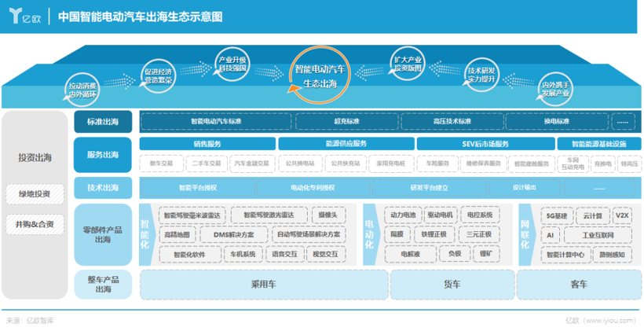Select the 乘用车 vehicle block
Screen dimensions: 644x331
coord(263,284)
